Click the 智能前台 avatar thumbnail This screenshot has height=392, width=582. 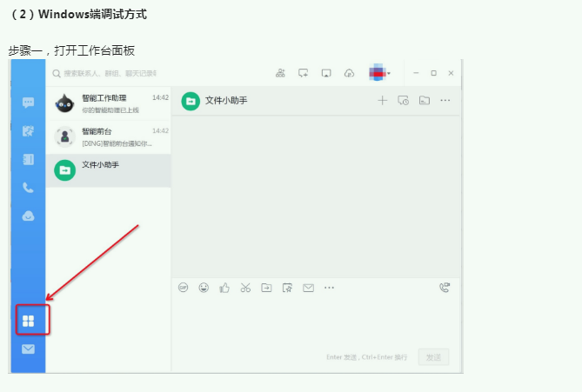point(64,136)
